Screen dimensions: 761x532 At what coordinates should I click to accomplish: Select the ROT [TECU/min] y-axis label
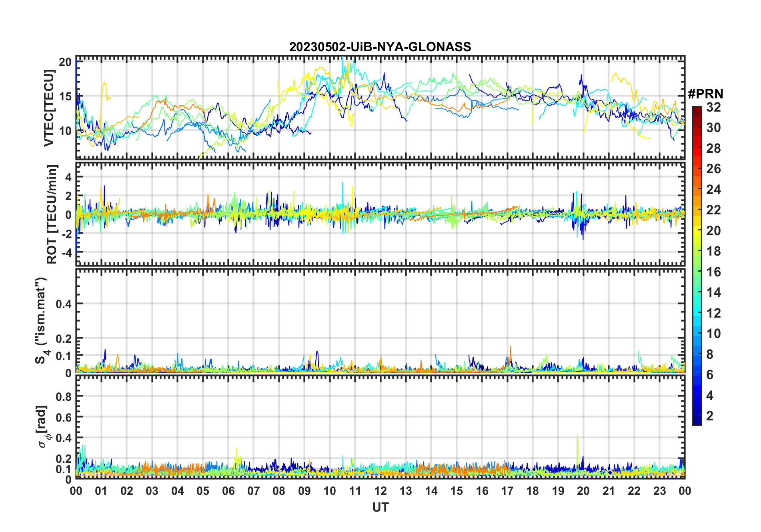52,214
